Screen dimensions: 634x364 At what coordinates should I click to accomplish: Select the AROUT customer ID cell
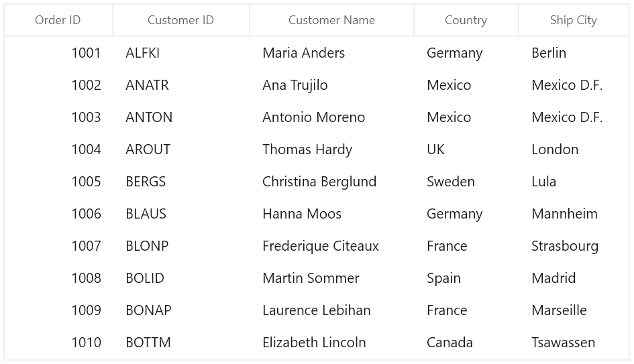click(x=181, y=149)
